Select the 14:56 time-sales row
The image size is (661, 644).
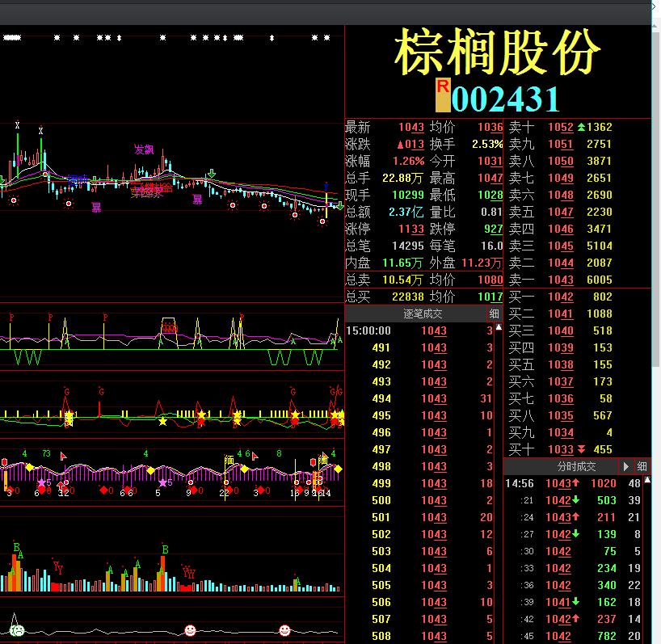coord(573,483)
